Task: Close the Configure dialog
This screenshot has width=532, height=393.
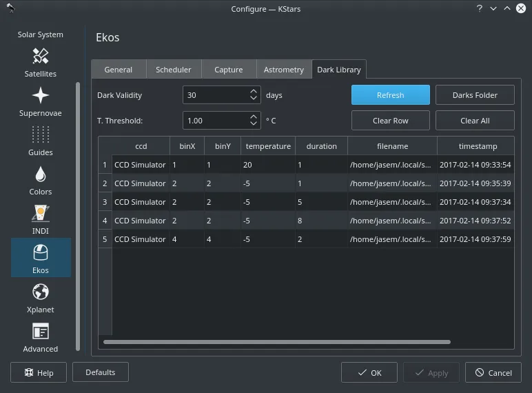Action: click(x=521, y=8)
